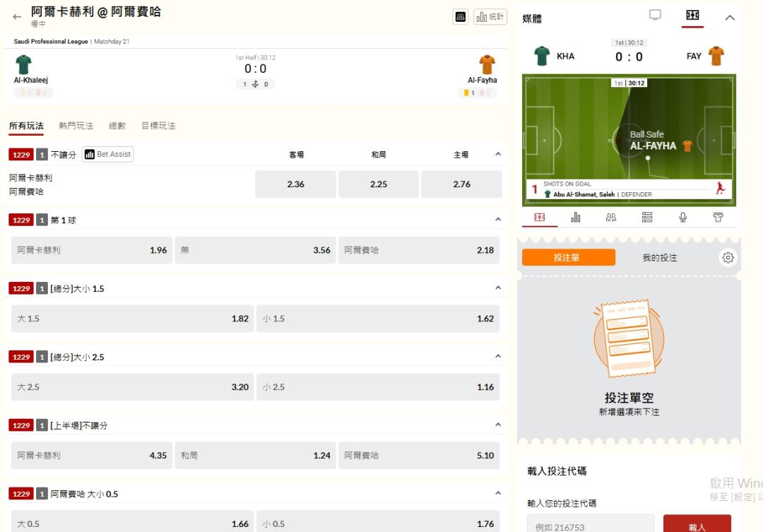Bet 無 first goal at 3.56

coord(256,250)
